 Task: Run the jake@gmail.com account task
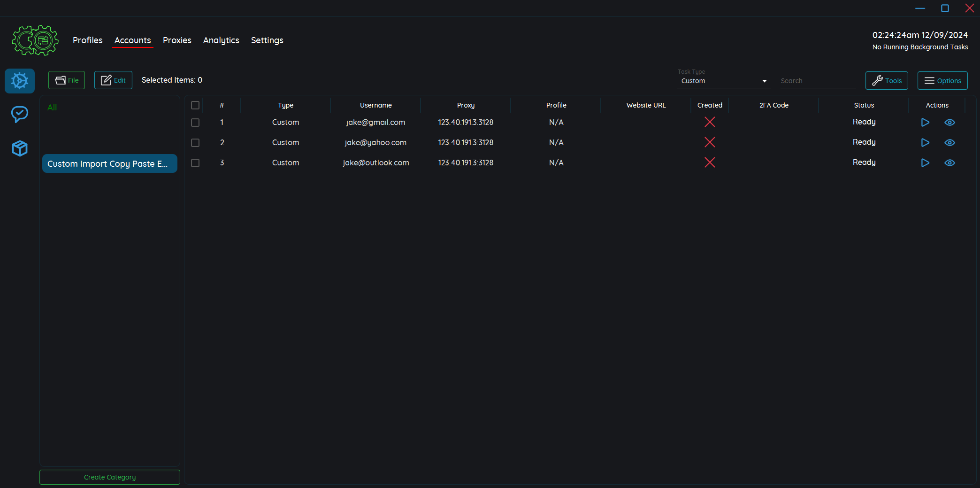click(x=925, y=123)
